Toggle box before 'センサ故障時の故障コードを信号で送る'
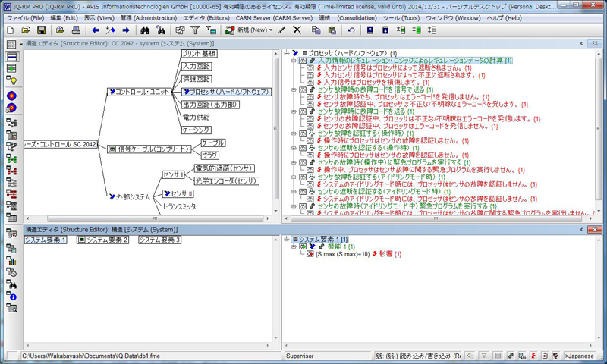The height and width of the screenshot is (364, 607). click(x=302, y=89)
